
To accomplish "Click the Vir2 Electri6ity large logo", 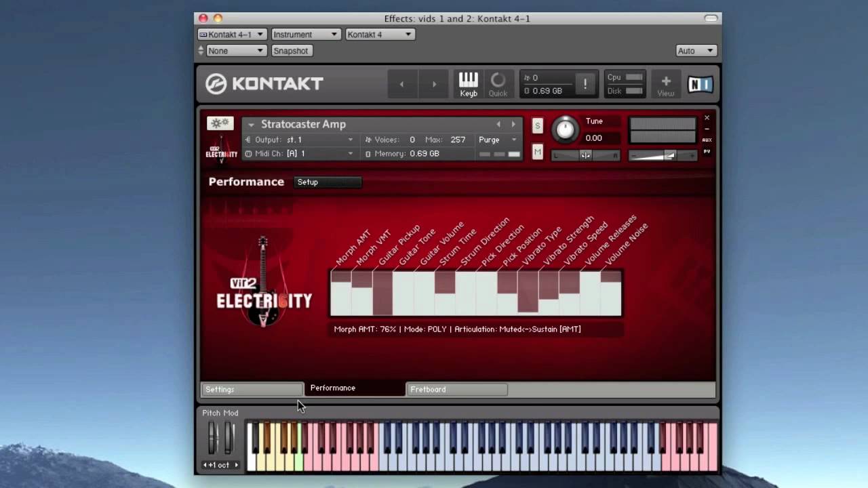I will (264, 283).
